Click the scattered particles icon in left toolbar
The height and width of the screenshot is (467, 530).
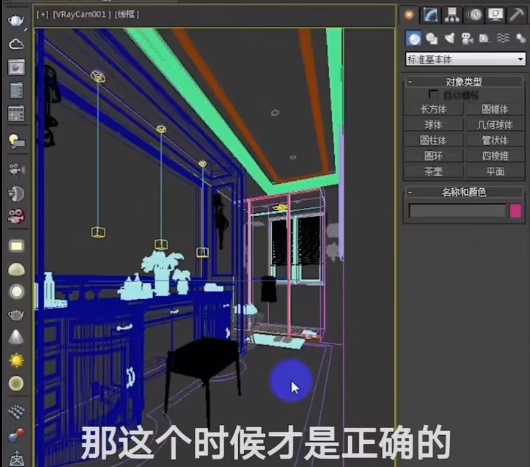pos(16,169)
